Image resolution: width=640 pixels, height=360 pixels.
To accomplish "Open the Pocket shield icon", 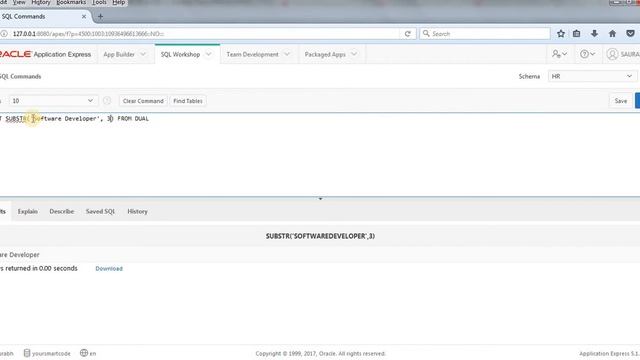I will pos(630,34).
